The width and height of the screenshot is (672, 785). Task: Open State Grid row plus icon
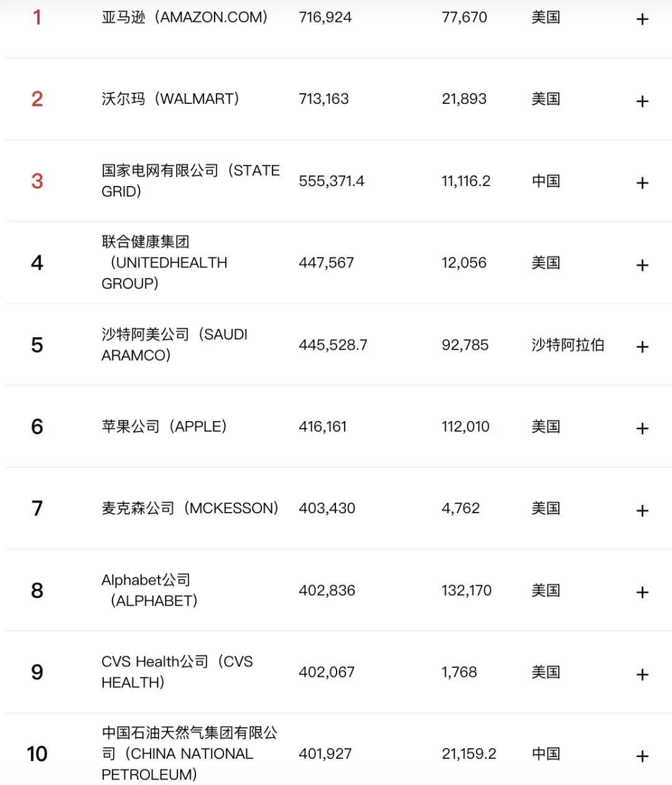point(643,183)
